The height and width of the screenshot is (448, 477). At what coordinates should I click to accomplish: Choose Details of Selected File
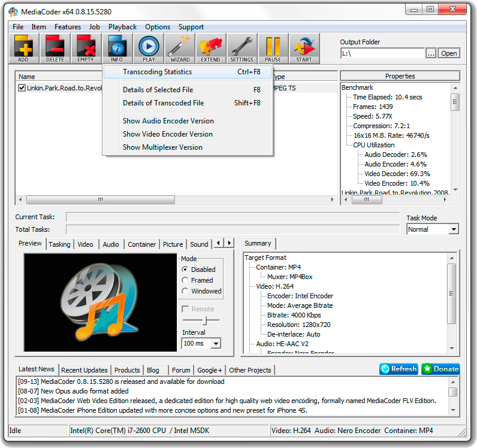click(x=188, y=90)
